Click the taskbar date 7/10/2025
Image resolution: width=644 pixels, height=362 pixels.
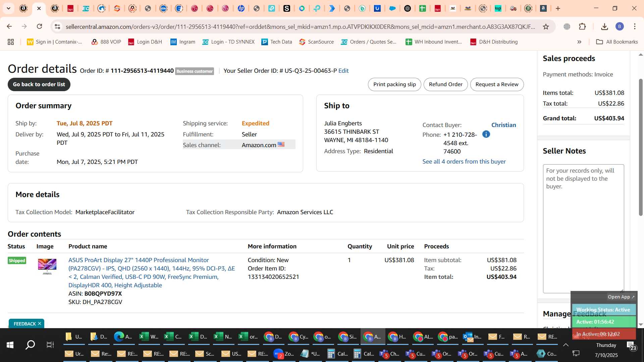tap(606, 355)
